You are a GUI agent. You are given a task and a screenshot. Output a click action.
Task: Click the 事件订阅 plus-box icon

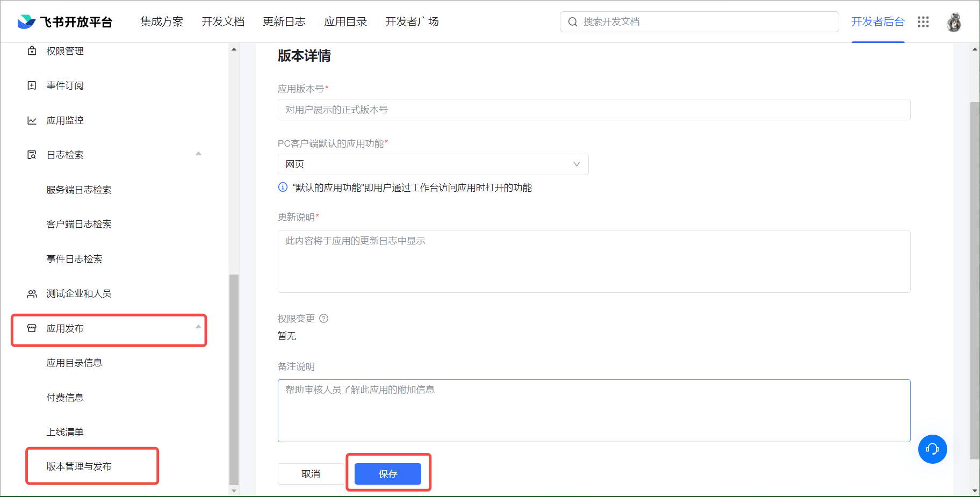click(x=32, y=85)
